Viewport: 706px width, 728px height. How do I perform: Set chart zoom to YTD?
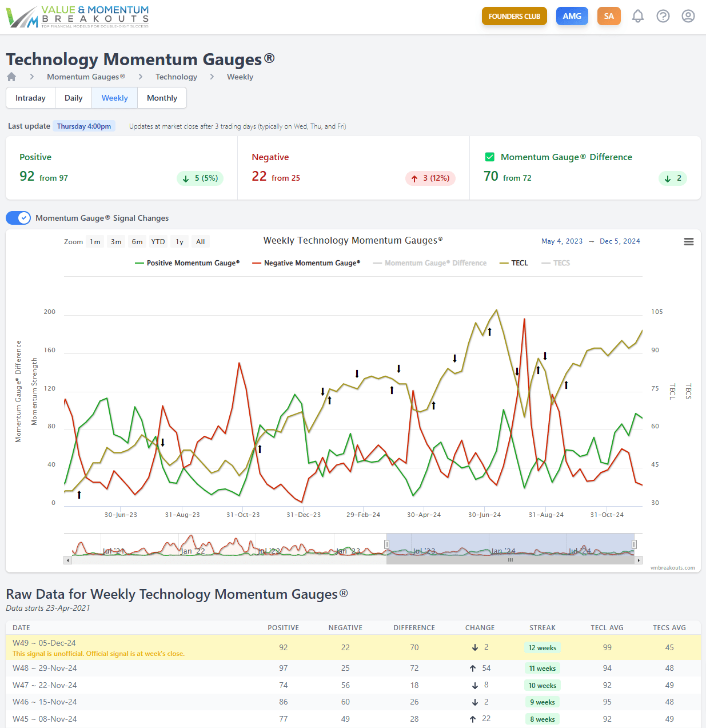click(x=158, y=242)
